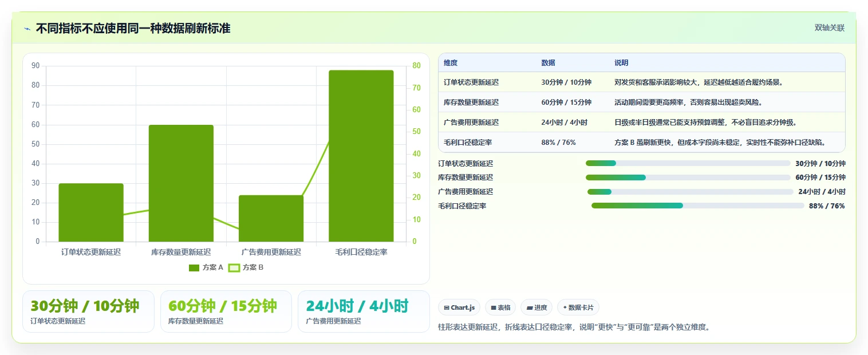Click the description starting 日级或半日级
The width and height of the screenshot is (868, 355).
tap(705, 123)
